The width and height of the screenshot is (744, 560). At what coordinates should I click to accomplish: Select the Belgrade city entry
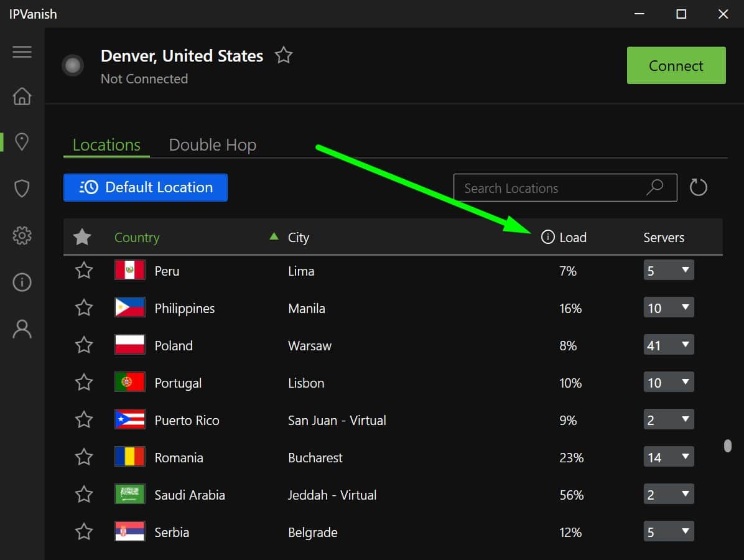point(313,533)
